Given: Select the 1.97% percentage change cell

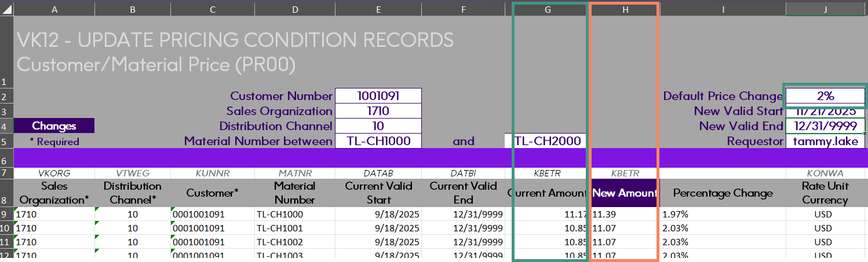Looking at the screenshot, I should (x=723, y=214).
